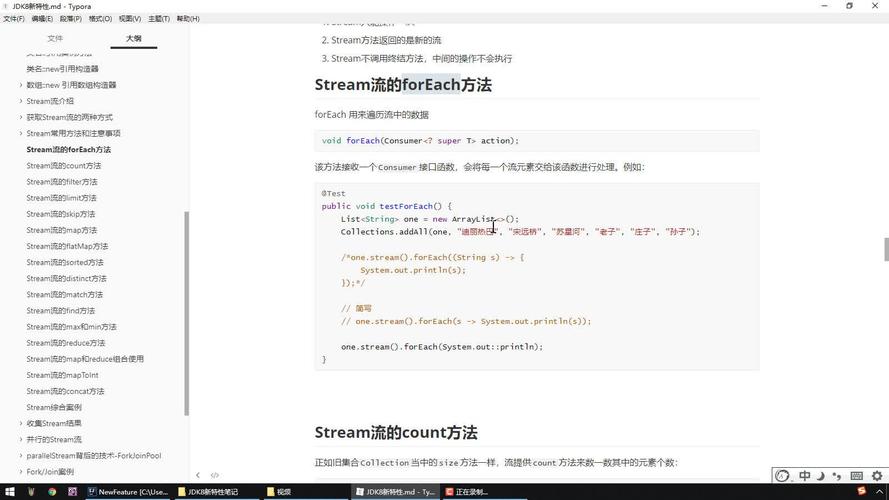Expand 获取Stream流的两种方式 outline item
The image size is (889, 500).
point(21,117)
